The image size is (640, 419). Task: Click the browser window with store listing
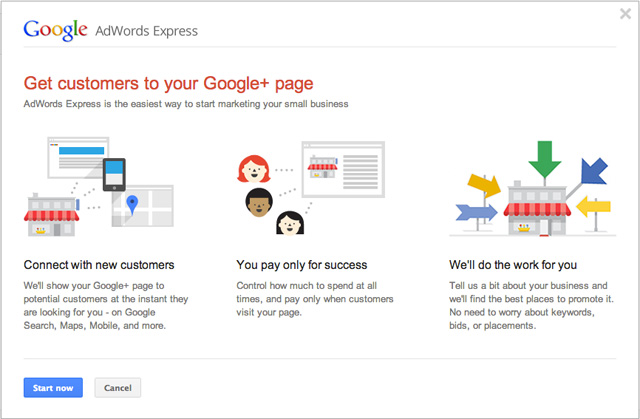343,169
